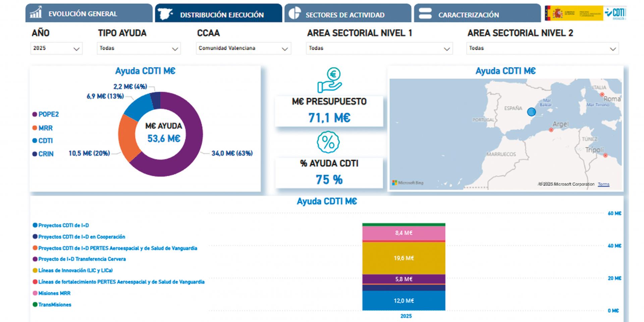Click the euro hand icon above Presupuesto
The height and width of the screenshot is (322, 644).
[x=329, y=80]
